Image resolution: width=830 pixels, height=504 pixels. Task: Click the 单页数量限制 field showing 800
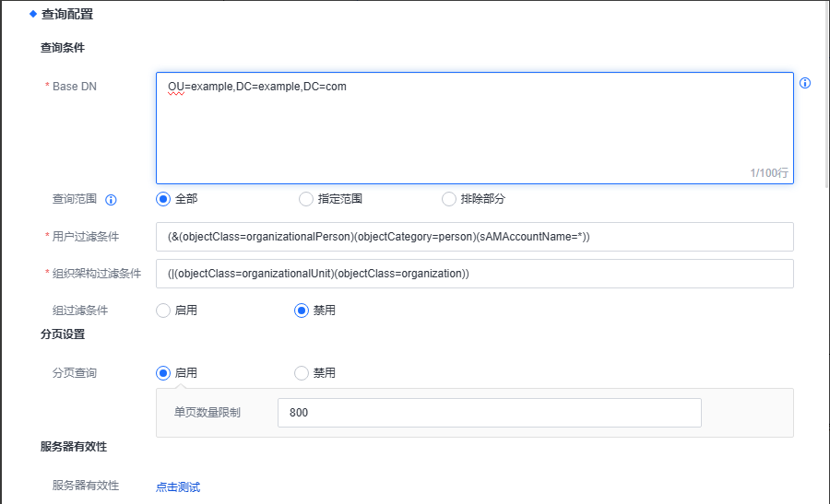[489, 413]
